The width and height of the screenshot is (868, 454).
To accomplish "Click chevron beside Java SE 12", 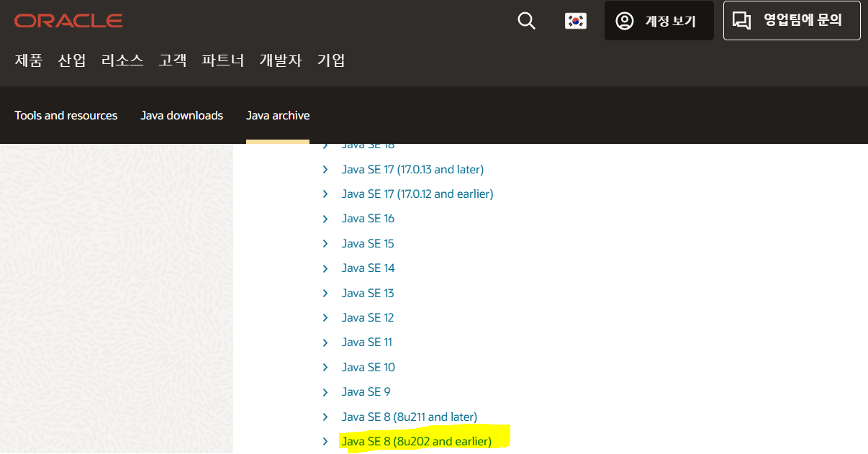I will [325, 317].
